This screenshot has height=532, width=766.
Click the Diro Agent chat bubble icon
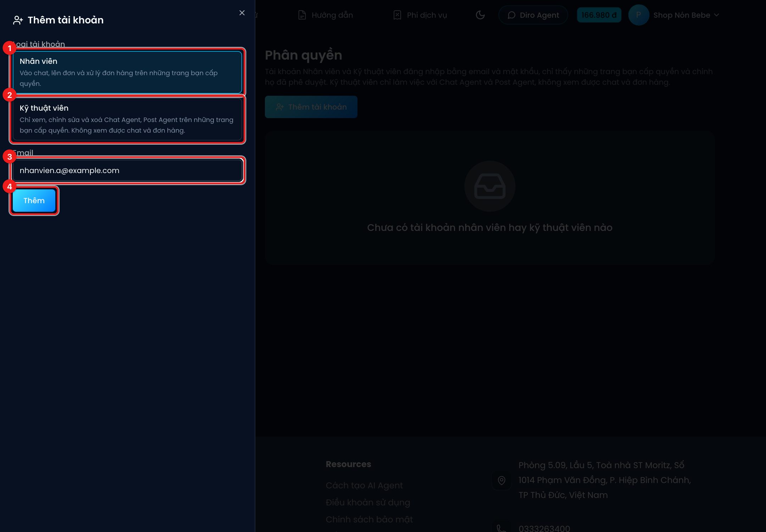[511, 15]
